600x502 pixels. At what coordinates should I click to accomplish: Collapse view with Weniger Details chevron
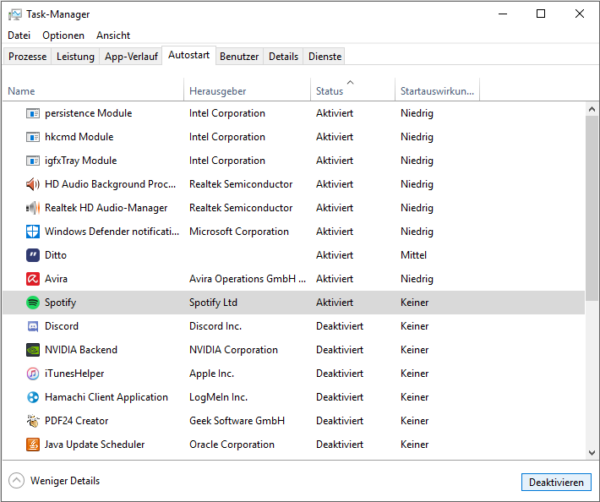(16, 481)
